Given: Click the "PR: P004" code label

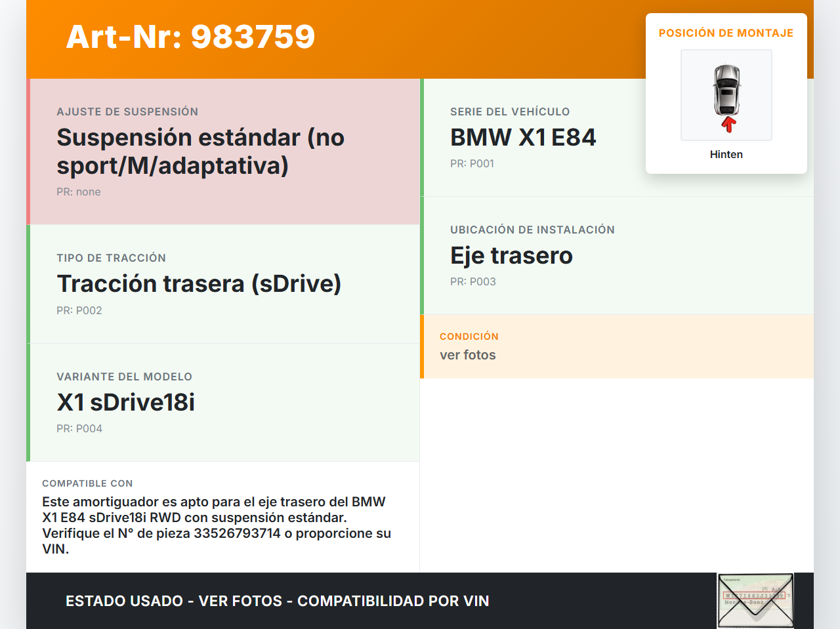Looking at the screenshot, I should tap(79, 428).
